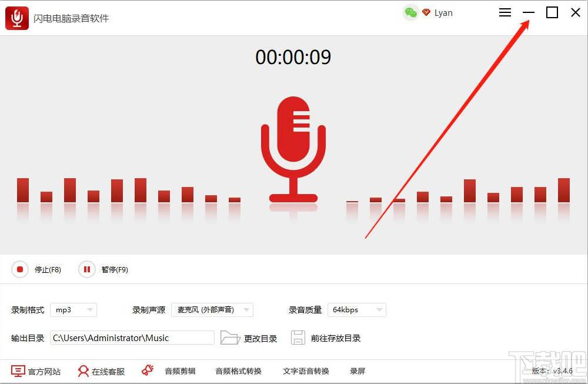
Task: Click the red microphone app logo
Action: (x=16, y=17)
